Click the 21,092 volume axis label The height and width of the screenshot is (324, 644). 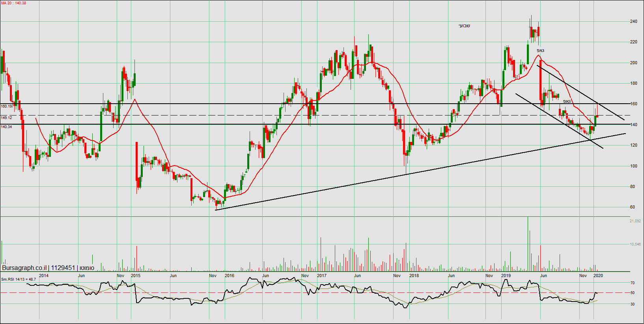click(635, 221)
